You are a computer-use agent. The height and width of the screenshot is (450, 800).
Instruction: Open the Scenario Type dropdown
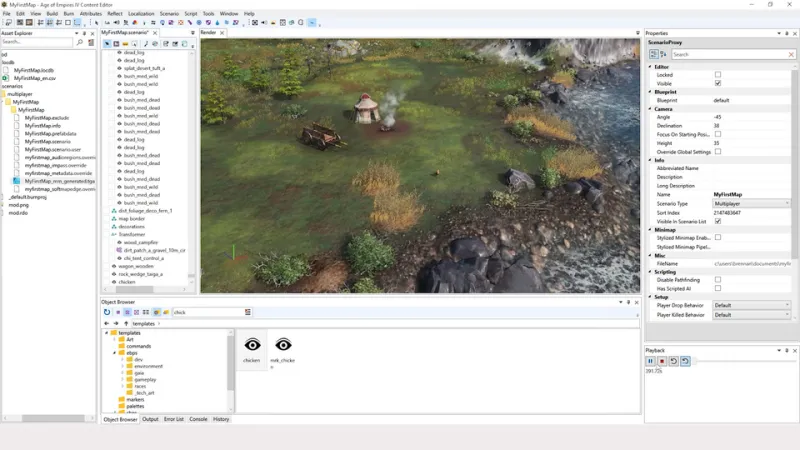pyautogui.click(x=752, y=204)
